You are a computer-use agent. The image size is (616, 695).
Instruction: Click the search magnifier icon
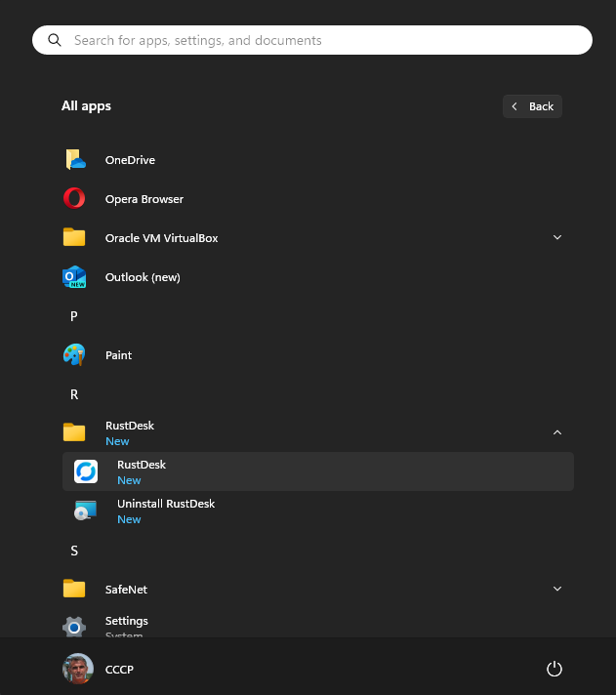coord(55,40)
